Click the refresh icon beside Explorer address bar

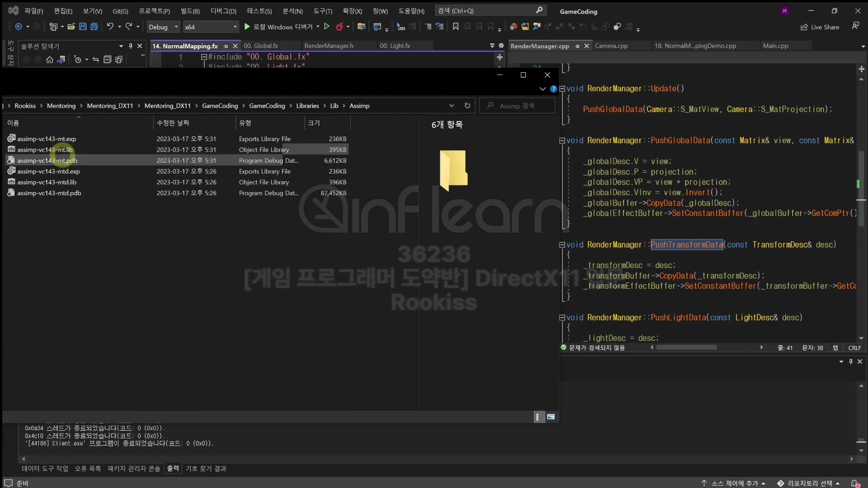(467, 106)
